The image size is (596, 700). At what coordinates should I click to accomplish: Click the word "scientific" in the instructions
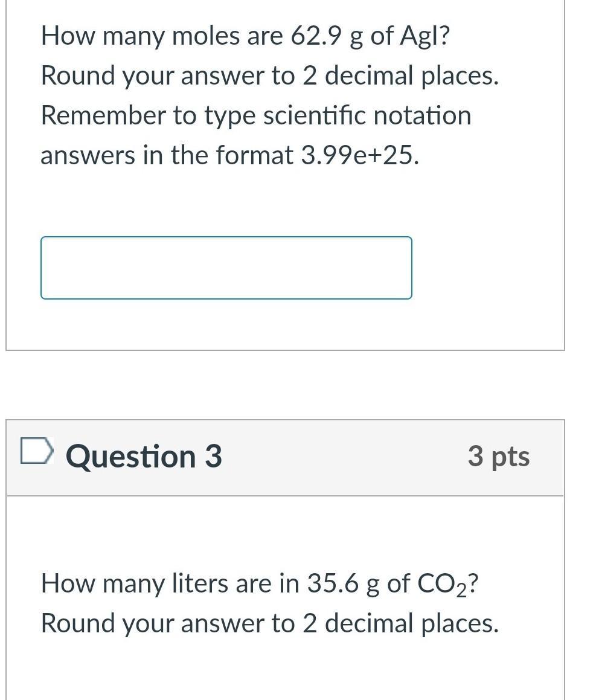pyautogui.click(x=315, y=115)
